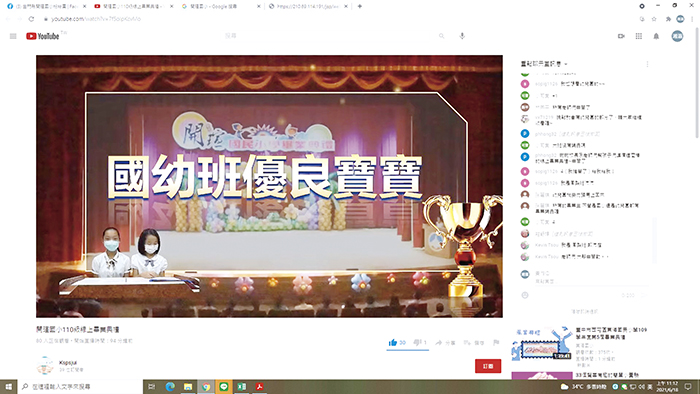Open File Explorer from taskbar
700x394 pixels.
click(188, 386)
